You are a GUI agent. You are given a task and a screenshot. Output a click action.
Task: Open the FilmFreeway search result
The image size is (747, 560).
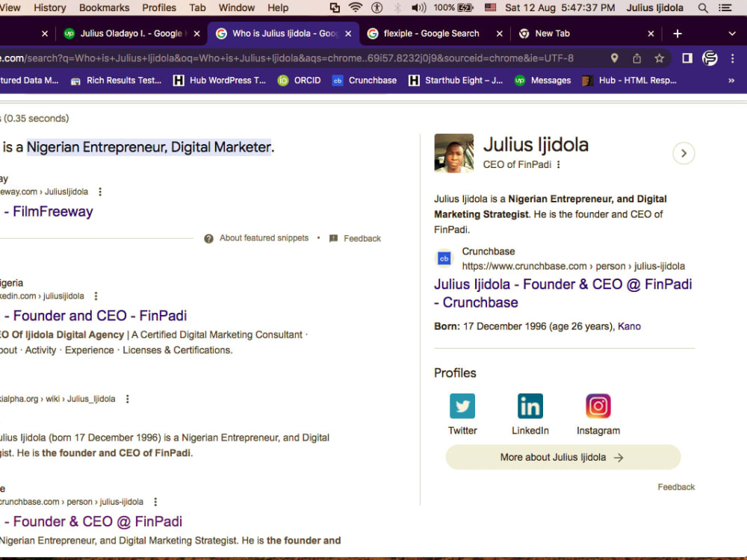point(48,211)
